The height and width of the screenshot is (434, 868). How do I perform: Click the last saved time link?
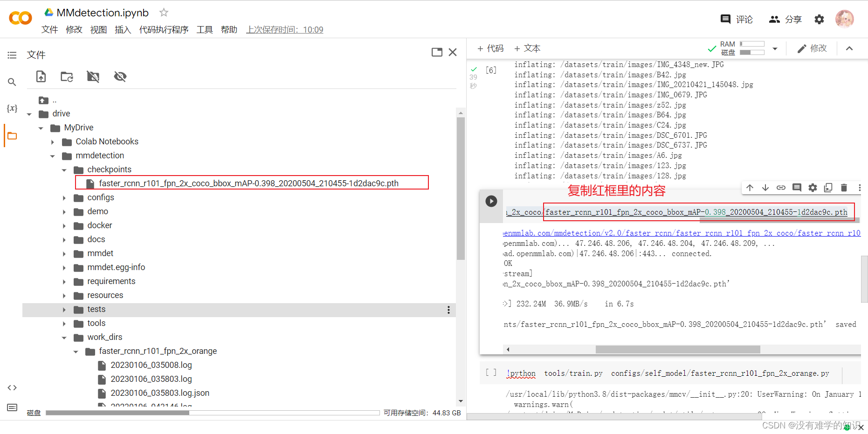coord(285,30)
